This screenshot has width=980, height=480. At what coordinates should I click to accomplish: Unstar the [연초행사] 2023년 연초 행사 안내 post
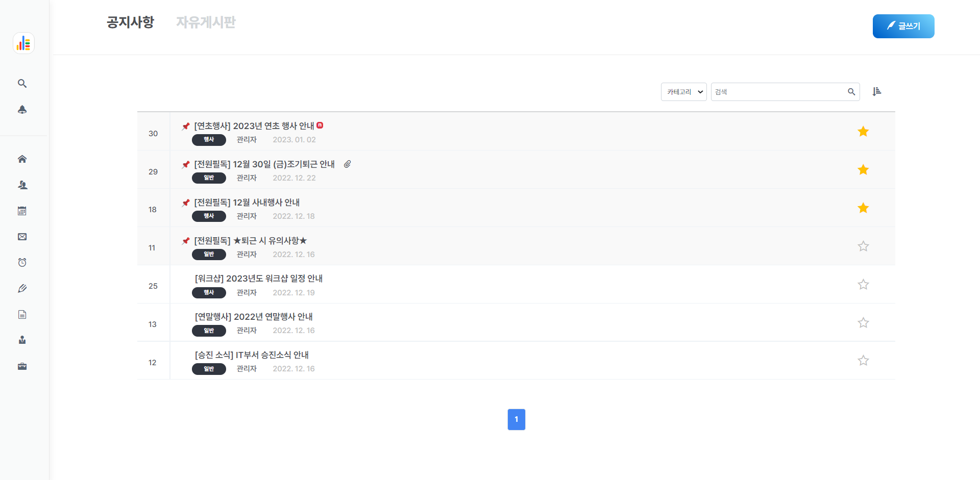click(863, 131)
